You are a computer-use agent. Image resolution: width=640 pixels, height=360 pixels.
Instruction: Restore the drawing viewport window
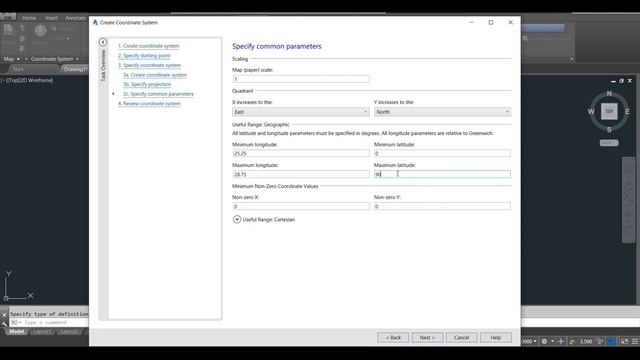(621, 81)
